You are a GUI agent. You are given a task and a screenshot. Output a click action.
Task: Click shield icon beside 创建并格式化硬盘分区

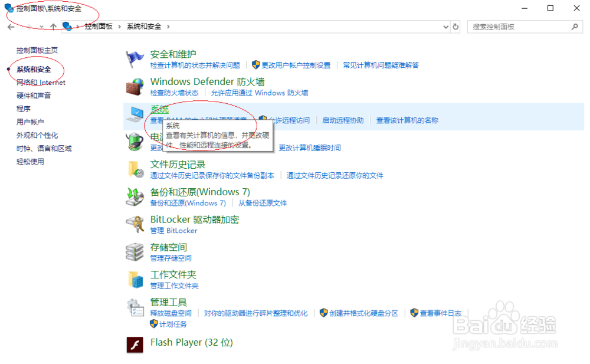(x=323, y=313)
